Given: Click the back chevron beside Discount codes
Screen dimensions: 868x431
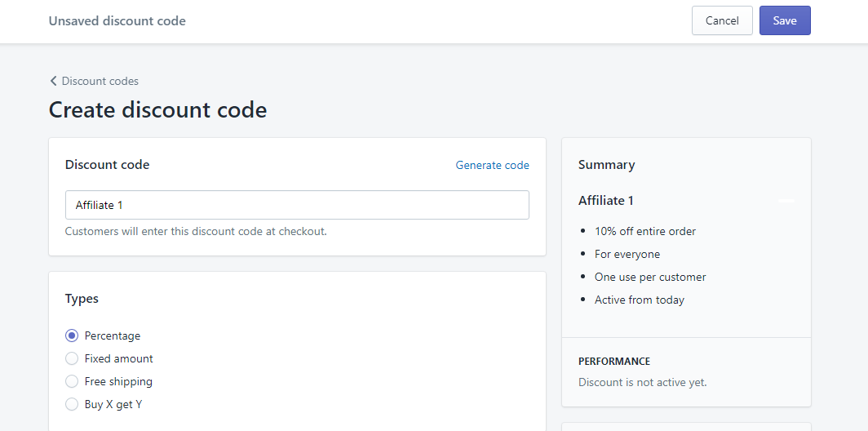Looking at the screenshot, I should point(54,81).
